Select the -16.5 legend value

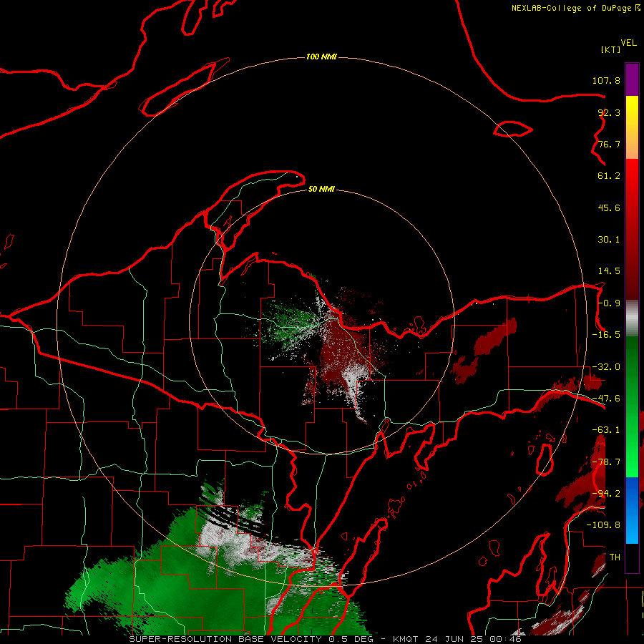pos(606,335)
